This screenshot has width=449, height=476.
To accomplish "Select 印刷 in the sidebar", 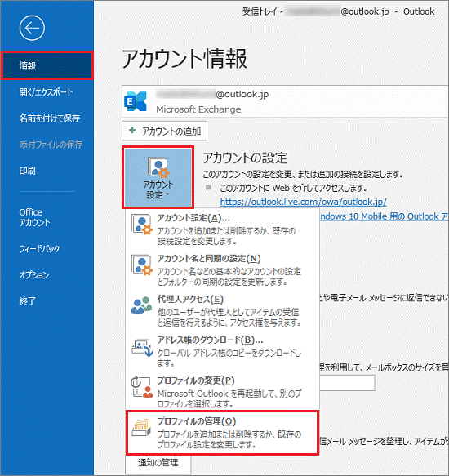I will pos(27,171).
